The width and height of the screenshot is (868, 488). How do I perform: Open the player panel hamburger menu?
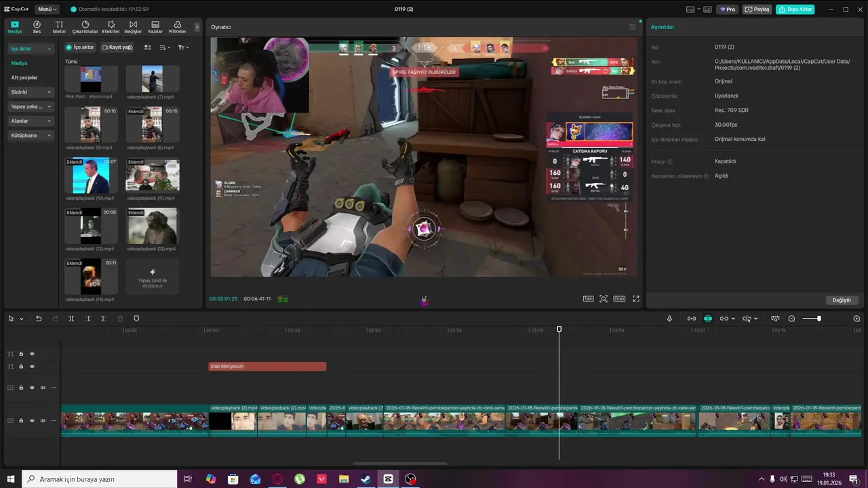coord(633,27)
